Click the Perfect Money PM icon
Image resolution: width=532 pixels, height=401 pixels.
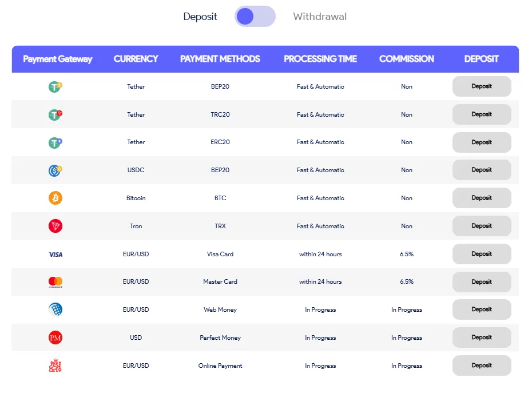point(55,338)
